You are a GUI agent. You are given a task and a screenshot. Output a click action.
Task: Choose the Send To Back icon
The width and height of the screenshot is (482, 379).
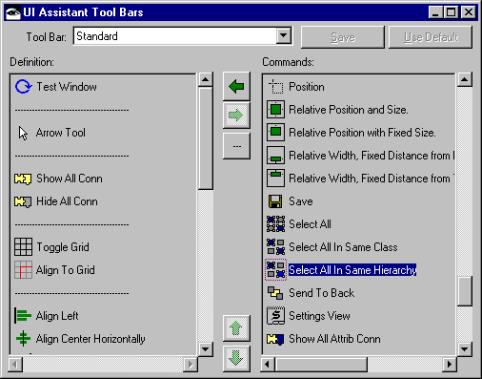(275, 293)
